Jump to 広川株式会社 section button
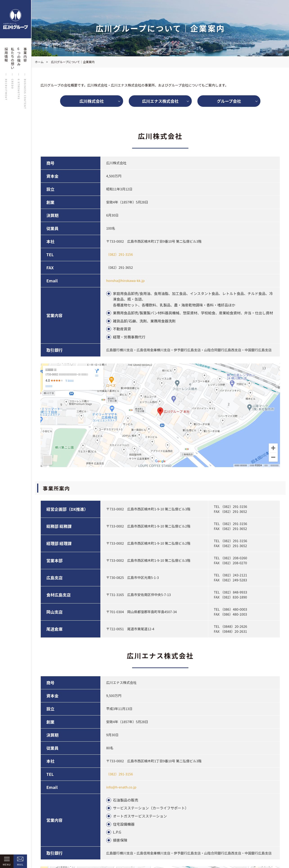This screenshot has width=289, height=868. coord(92,101)
